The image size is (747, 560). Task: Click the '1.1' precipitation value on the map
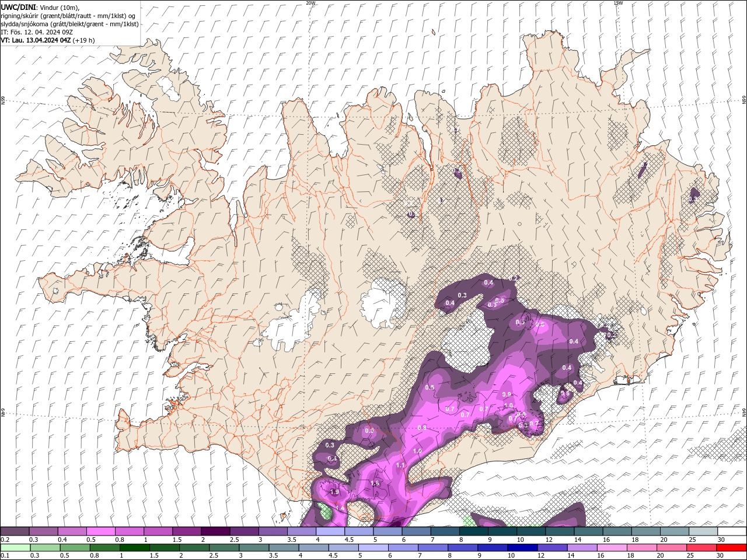coord(400,466)
